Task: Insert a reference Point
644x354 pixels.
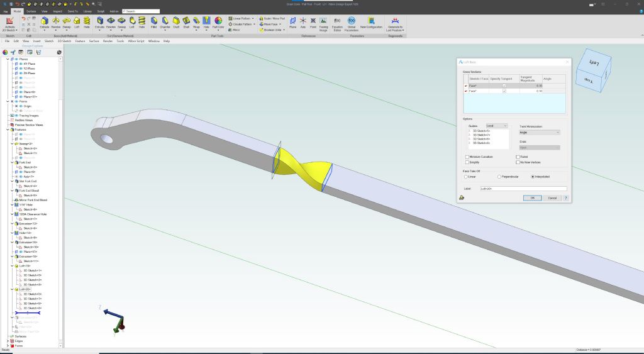Action: click(313, 23)
